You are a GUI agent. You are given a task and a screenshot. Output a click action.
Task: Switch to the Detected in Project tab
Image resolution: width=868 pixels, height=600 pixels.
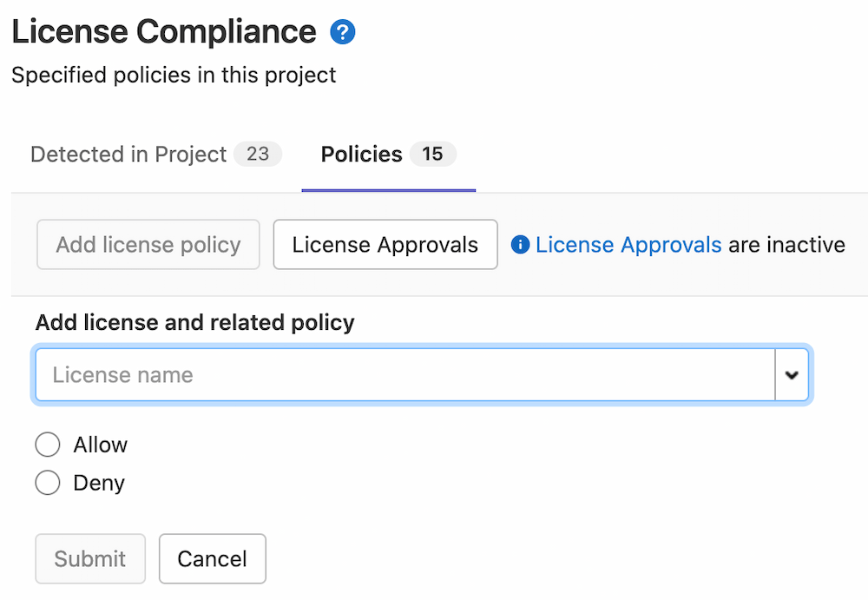tap(128, 154)
